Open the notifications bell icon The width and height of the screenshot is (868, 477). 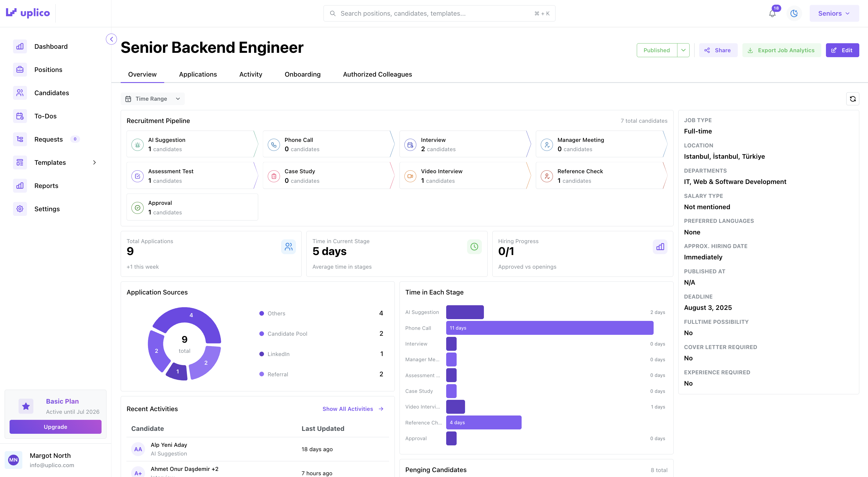pyautogui.click(x=772, y=13)
